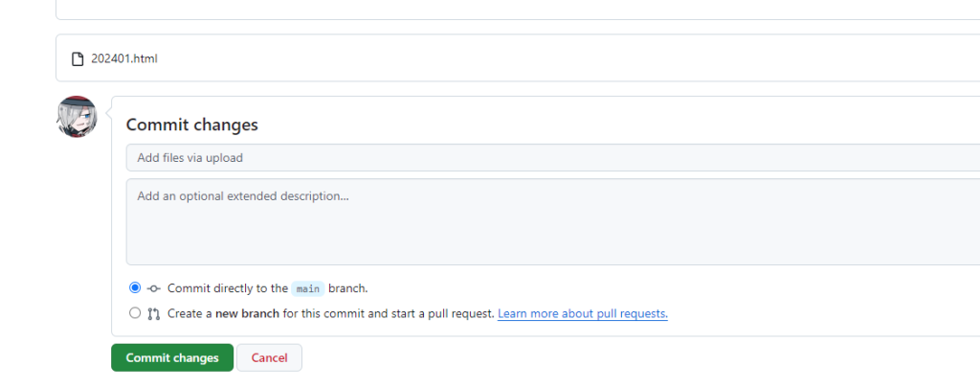Click the user profile avatar picture

[78, 117]
